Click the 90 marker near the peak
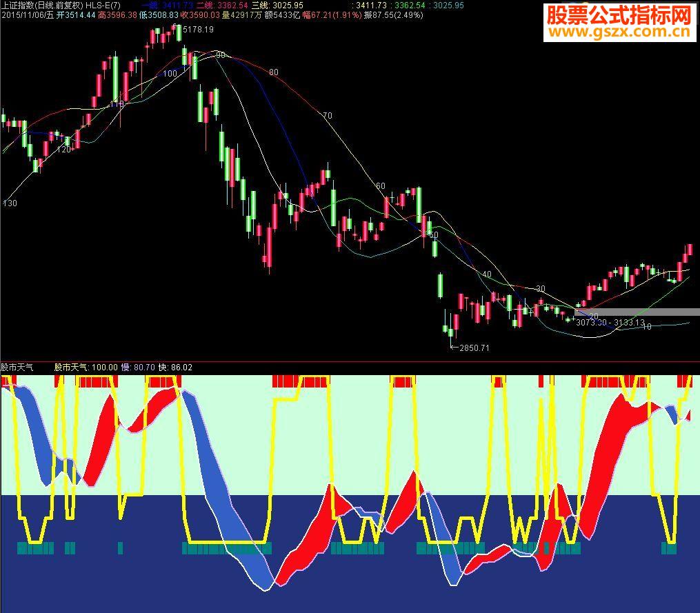This screenshot has height=613, width=700. pos(221,55)
